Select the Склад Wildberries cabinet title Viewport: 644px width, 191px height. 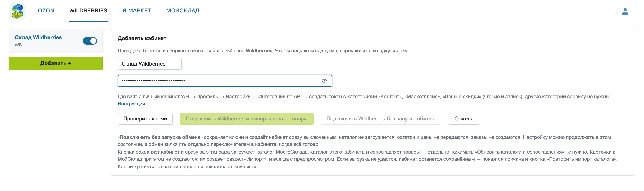click(x=38, y=37)
